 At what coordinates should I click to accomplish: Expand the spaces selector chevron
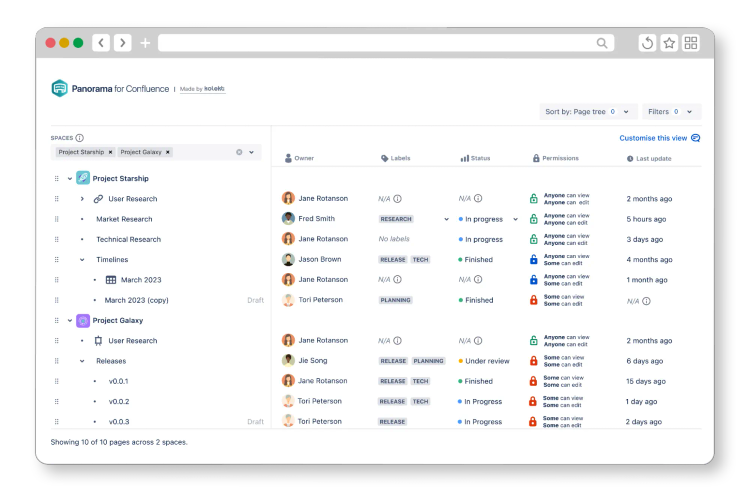pos(252,152)
